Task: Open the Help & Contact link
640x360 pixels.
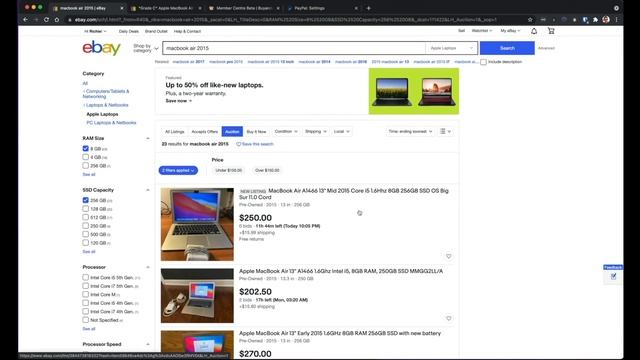Action: point(187,31)
